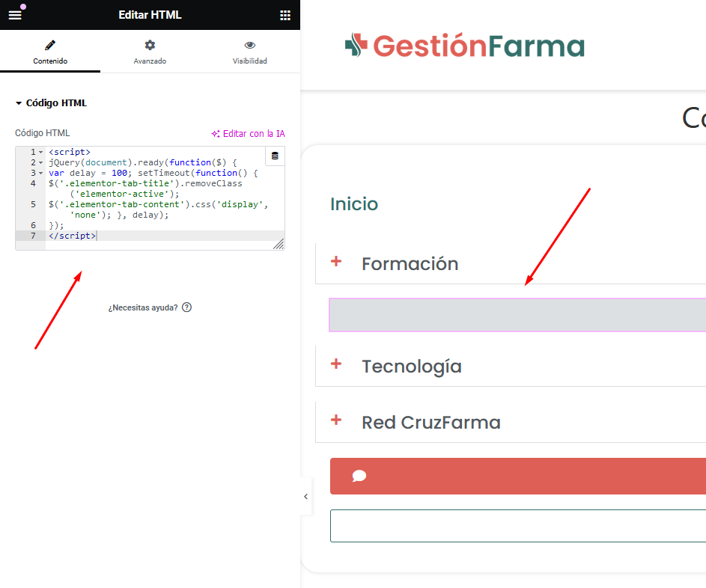Expand the Tecnología accordion item
This screenshot has height=588, width=706.
[511, 367]
